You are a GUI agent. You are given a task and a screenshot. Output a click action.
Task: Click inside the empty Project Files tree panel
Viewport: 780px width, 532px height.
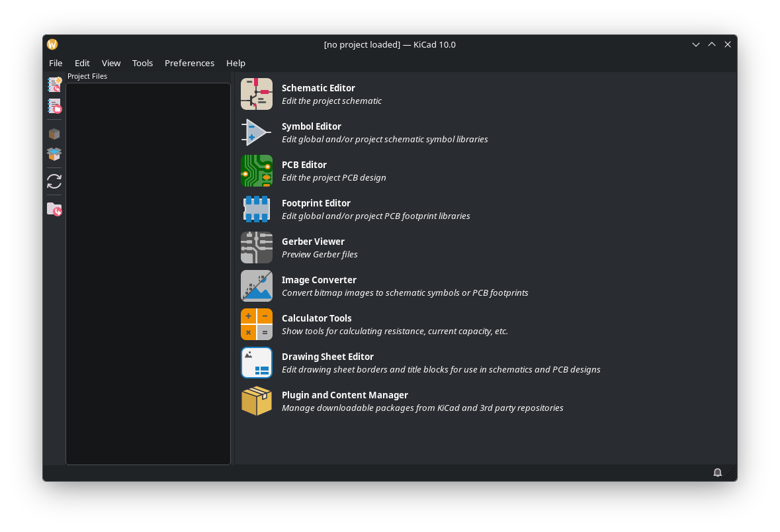(x=148, y=274)
